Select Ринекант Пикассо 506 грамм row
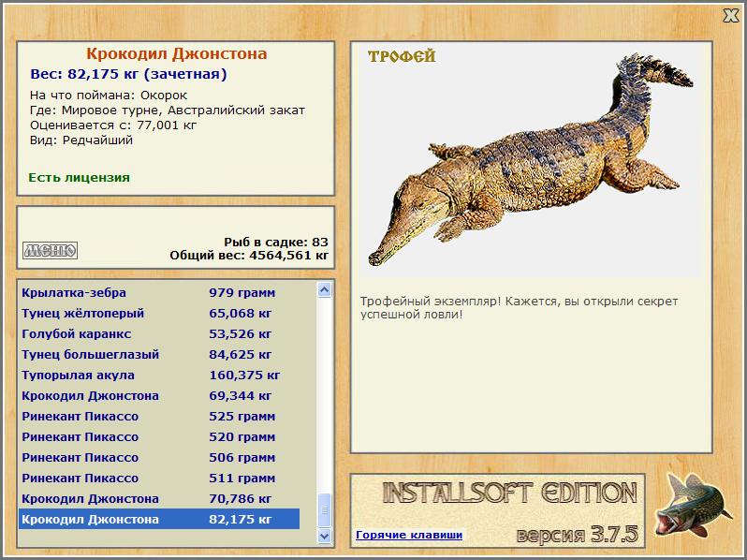This screenshot has height=560, width=747. 159,458
